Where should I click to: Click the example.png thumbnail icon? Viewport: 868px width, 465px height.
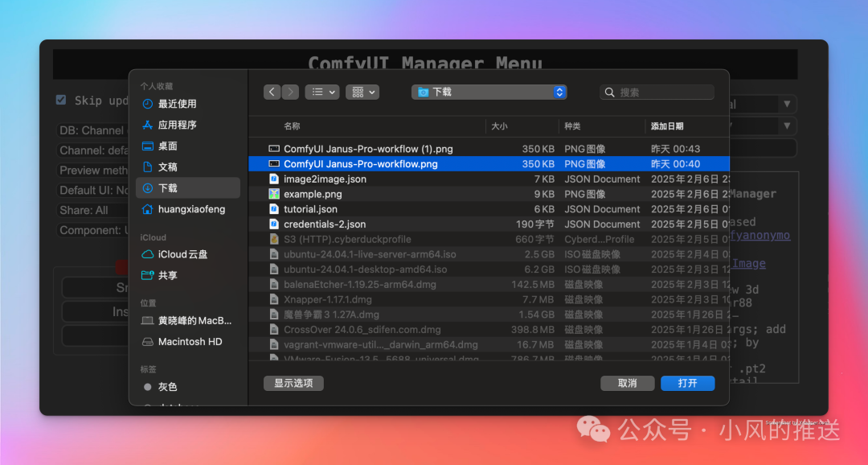pos(273,194)
